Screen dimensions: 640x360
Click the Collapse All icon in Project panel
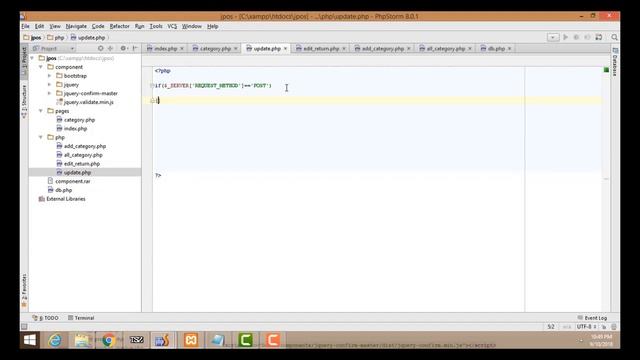[x=110, y=48]
